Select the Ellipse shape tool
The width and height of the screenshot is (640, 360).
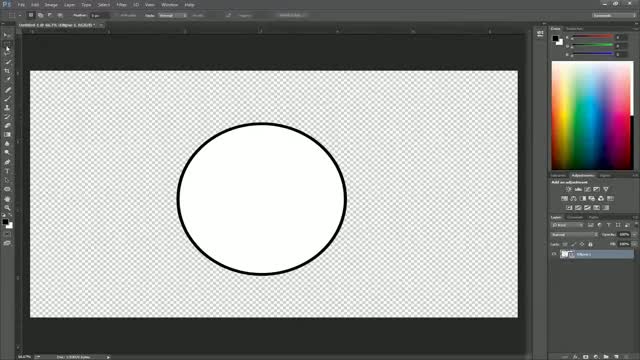tap(7, 189)
